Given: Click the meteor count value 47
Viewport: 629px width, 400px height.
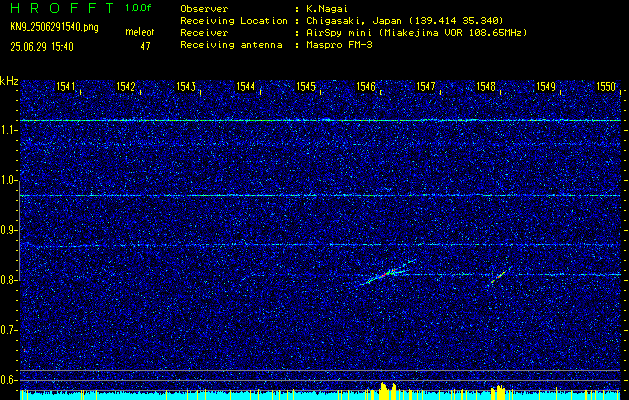Looking at the screenshot, I should pyautogui.click(x=145, y=47).
